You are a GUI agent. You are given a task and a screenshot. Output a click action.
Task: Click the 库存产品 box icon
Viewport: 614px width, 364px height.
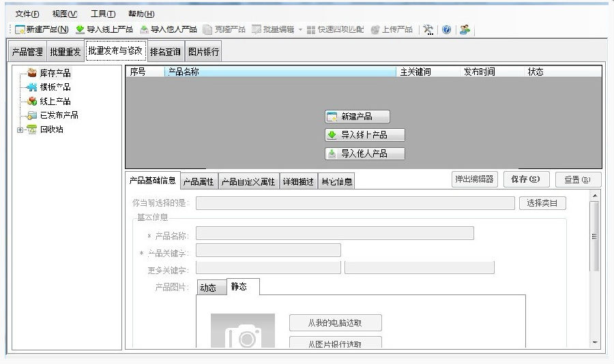pyautogui.click(x=32, y=72)
